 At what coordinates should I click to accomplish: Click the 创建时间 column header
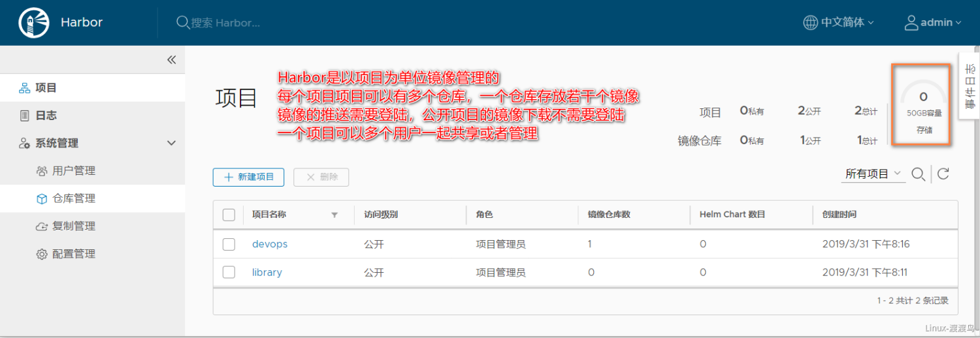[x=839, y=214]
